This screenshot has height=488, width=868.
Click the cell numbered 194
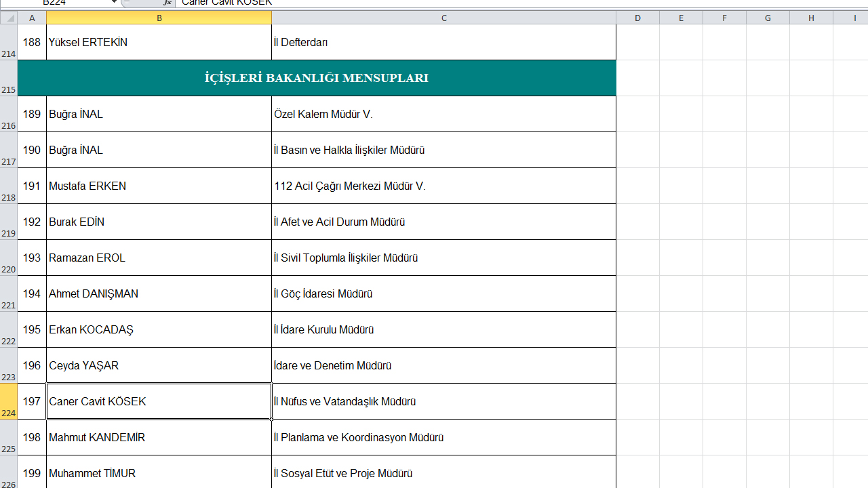pyautogui.click(x=32, y=293)
